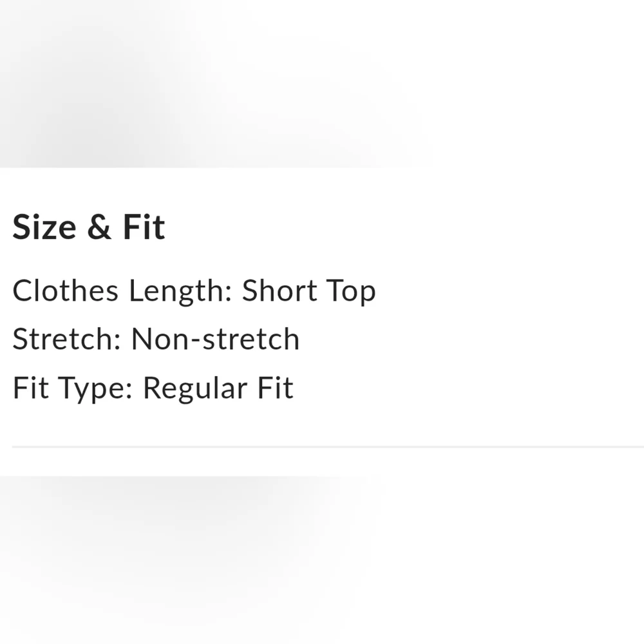Select the "Clothes Length" label text
Viewport: 644px width, 644px height.
(120, 291)
